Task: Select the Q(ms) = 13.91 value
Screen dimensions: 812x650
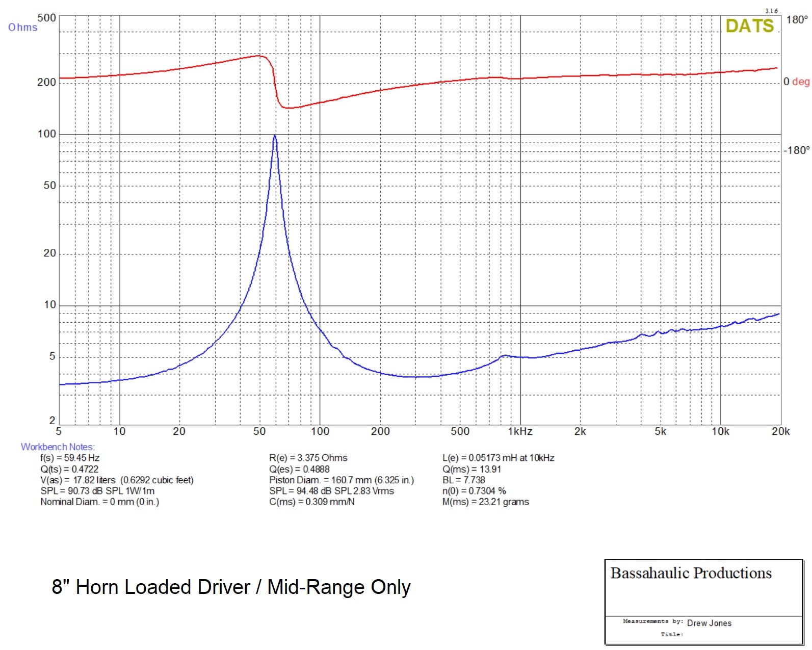Action: coord(472,469)
